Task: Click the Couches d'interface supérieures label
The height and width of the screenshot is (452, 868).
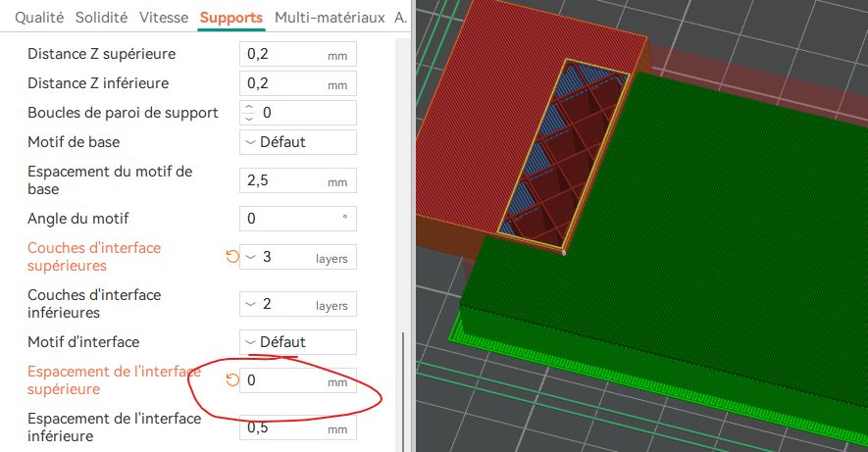Action: [x=94, y=257]
